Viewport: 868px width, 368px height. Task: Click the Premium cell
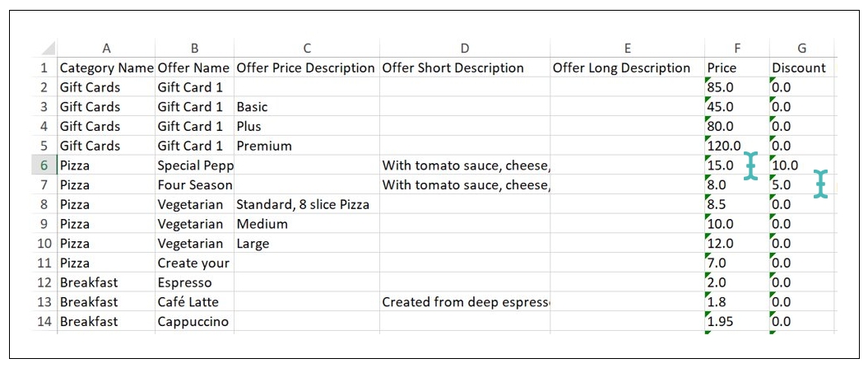coord(264,147)
